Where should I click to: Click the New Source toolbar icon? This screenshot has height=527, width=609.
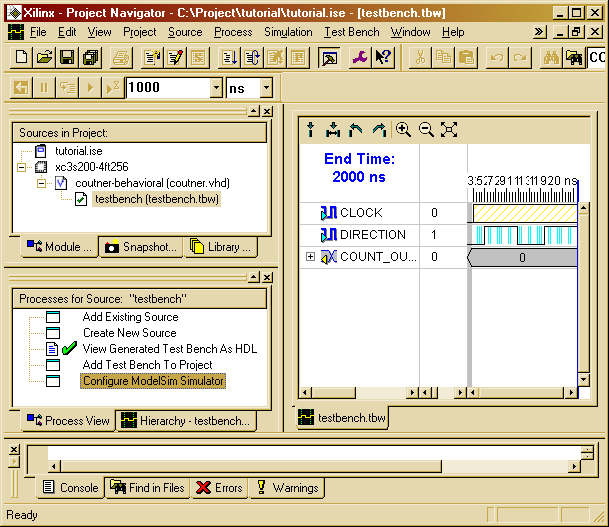pyautogui.click(x=152, y=58)
